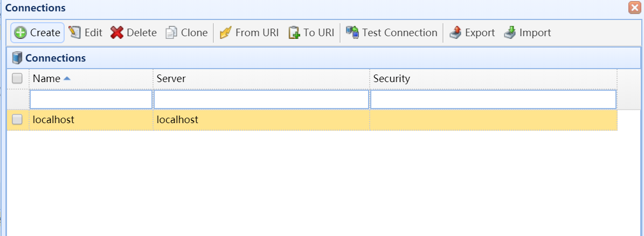The height and width of the screenshot is (236, 644).
Task: Click the From URI icon
Action: tap(226, 32)
